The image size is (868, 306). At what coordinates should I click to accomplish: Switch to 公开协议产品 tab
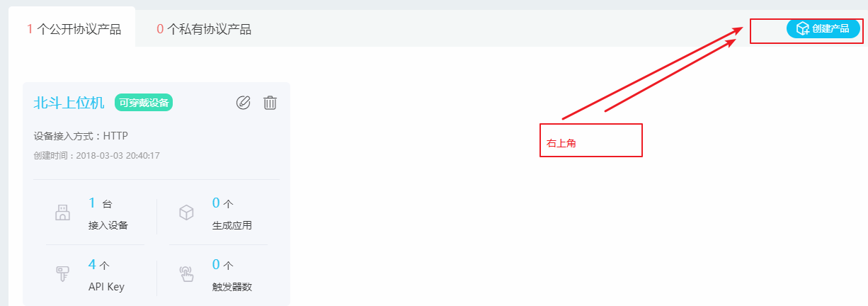pos(74,29)
